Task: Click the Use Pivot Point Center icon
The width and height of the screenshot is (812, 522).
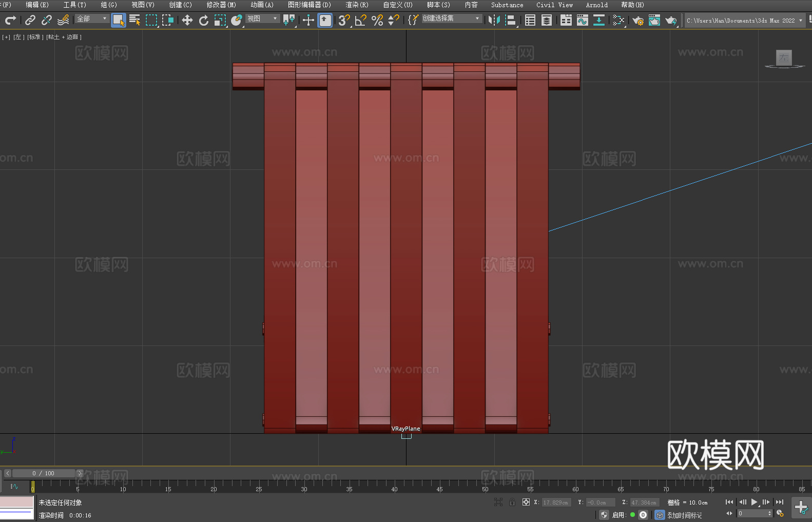Action: (289, 20)
